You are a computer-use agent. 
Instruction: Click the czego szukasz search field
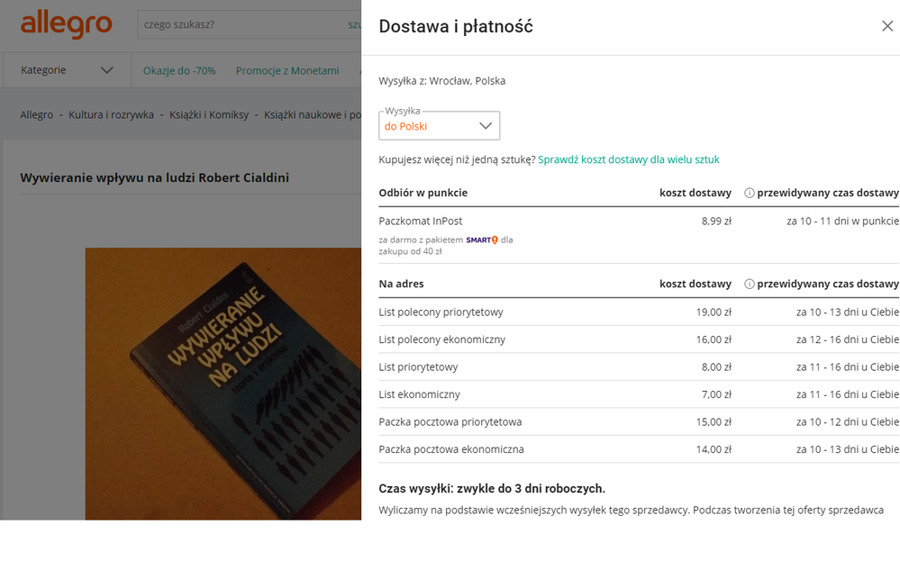[239, 24]
